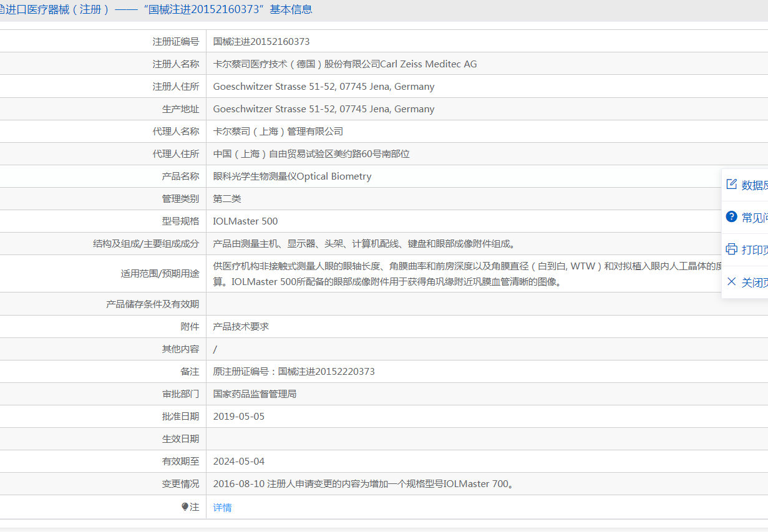Select the expiry date 2024-05-04
The width and height of the screenshot is (768, 532).
pos(239,462)
